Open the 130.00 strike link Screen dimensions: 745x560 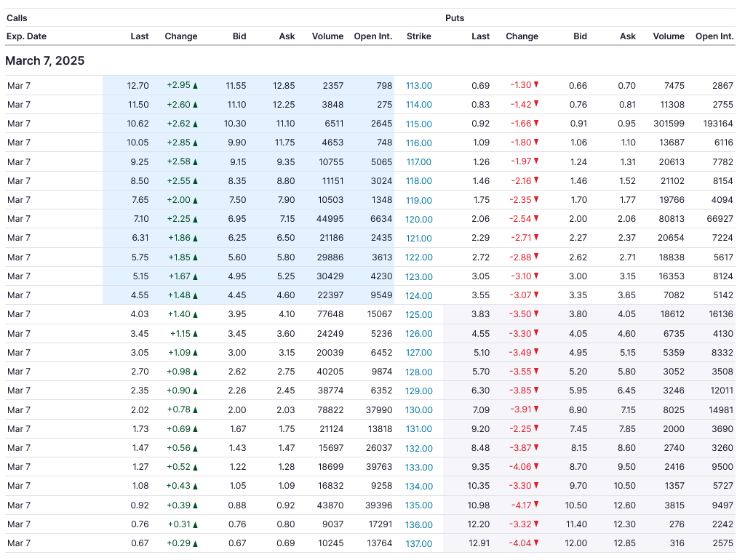click(x=418, y=410)
